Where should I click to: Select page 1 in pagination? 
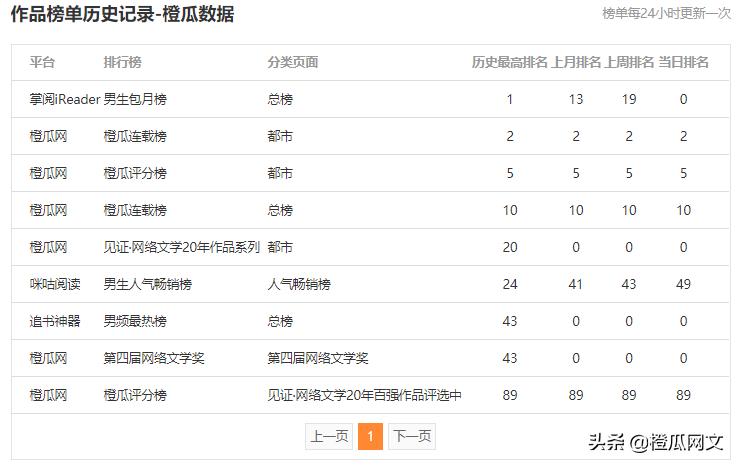tap(370, 436)
